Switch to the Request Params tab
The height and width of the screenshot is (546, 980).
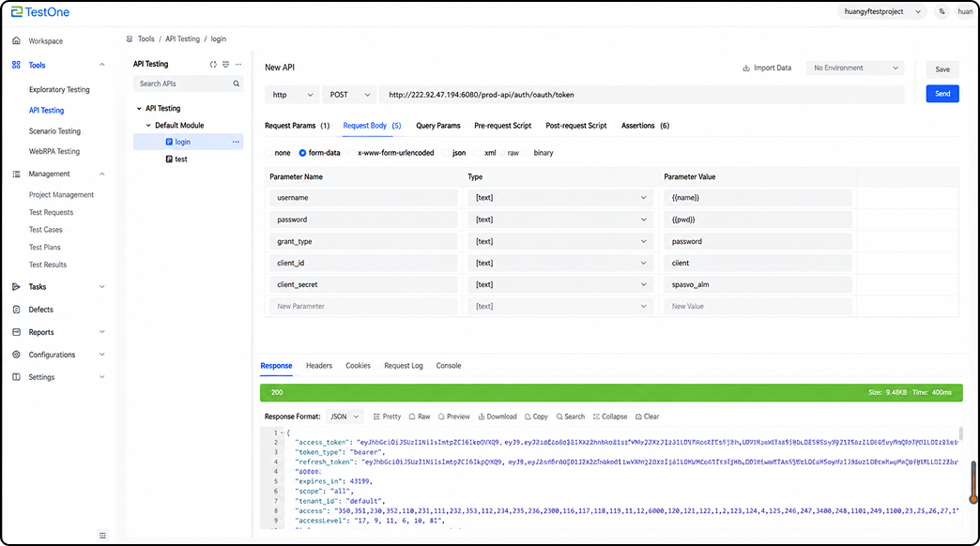pos(297,126)
